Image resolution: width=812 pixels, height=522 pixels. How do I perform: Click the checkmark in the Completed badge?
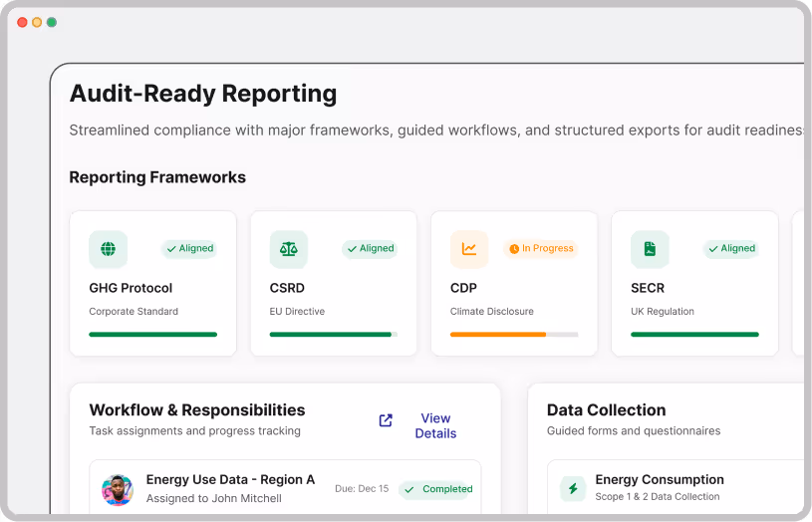[409, 489]
